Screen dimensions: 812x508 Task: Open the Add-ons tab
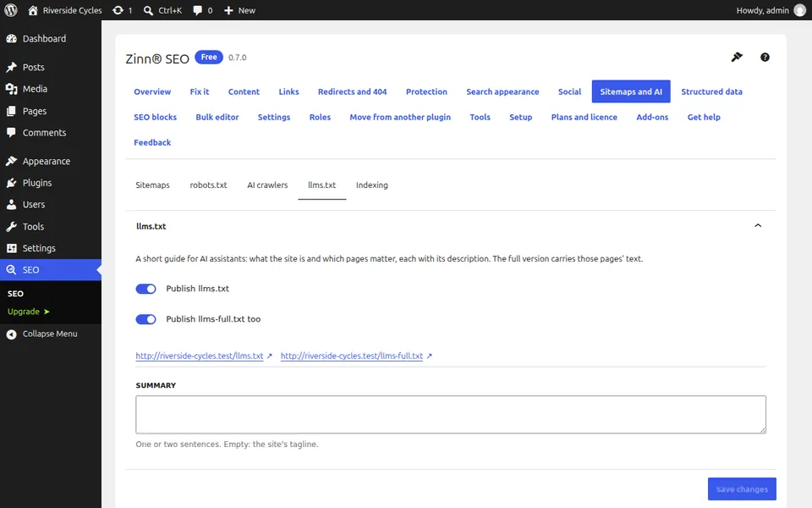[652, 117]
